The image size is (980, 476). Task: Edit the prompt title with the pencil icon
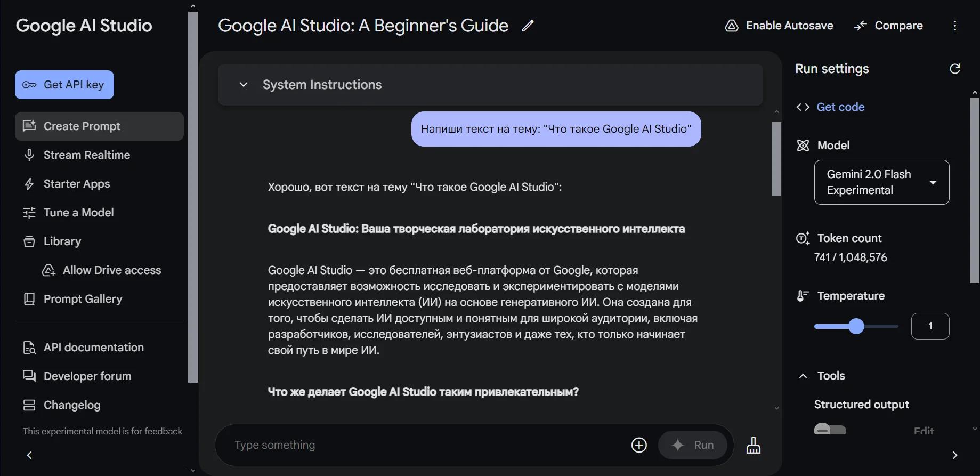point(528,26)
